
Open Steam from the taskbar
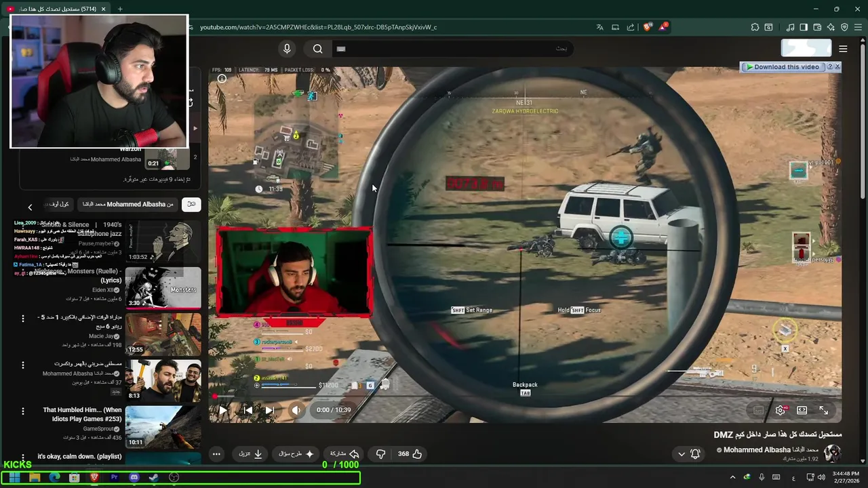(x=153, y=477)
